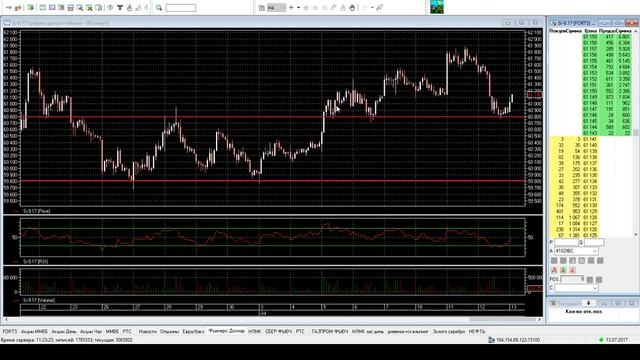Click the P price input in order panel

pos(566,242)
